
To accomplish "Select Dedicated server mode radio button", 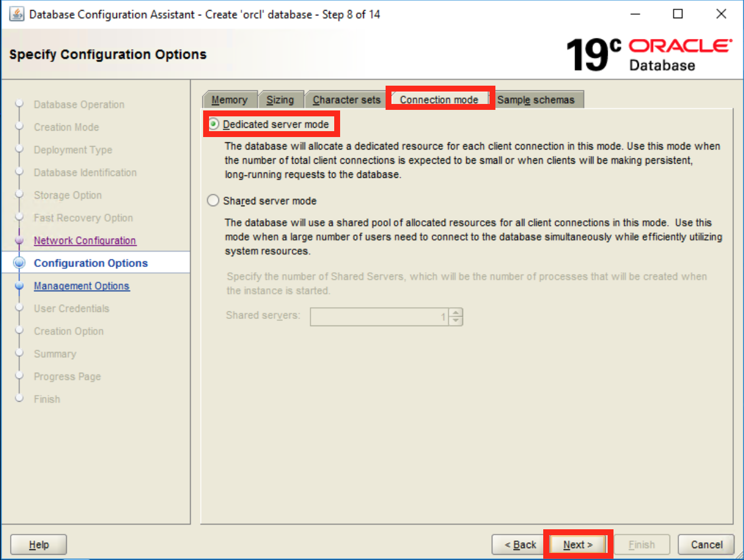I will pos(213,125).
